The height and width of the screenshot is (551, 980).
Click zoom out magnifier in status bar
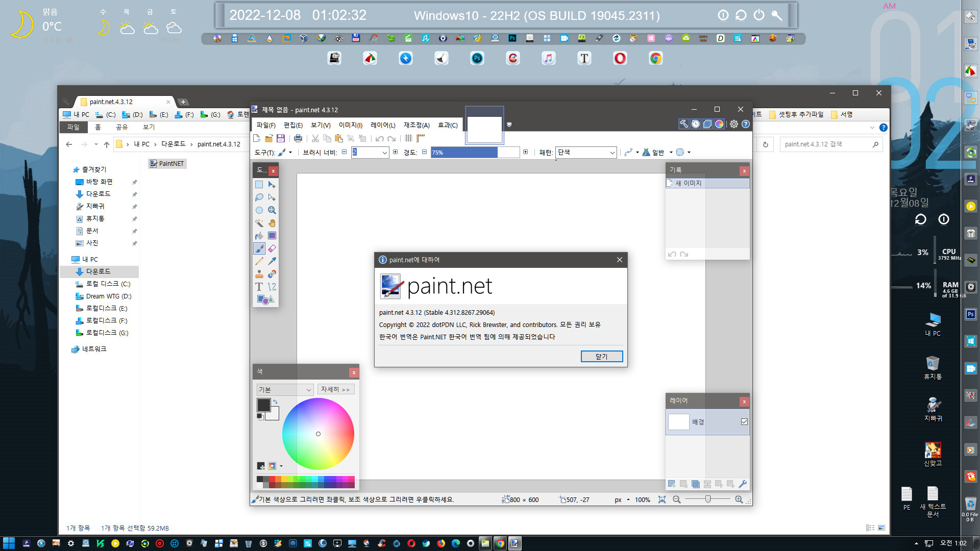[677, 500]
